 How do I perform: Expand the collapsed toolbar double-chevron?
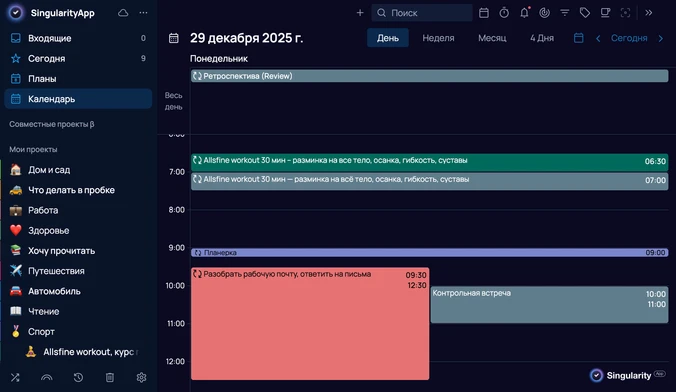click(x=648, y=13)
